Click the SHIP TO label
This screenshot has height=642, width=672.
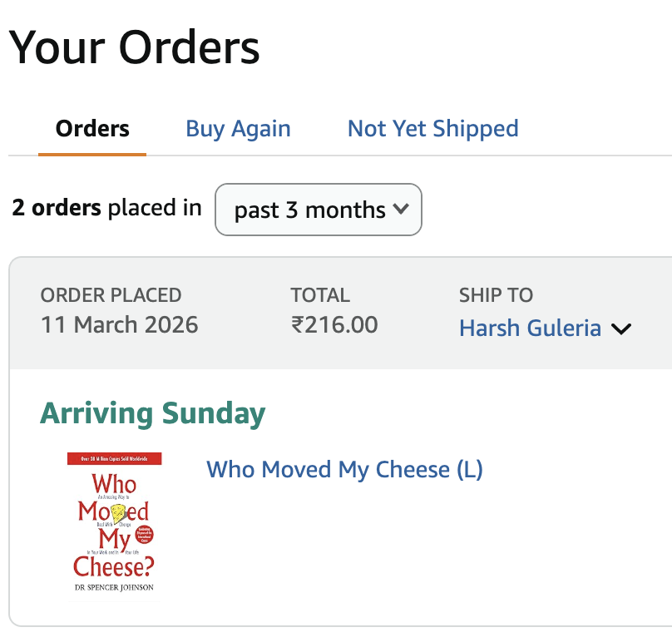[496, 295]
